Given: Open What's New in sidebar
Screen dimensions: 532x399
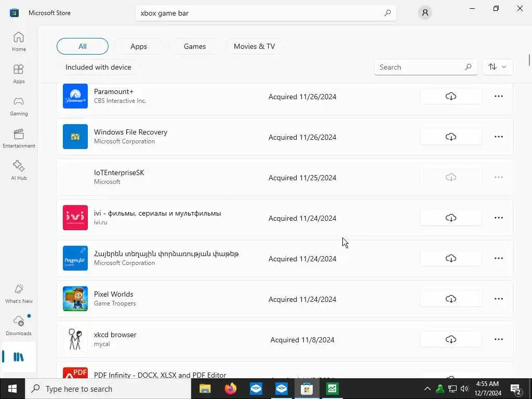Looking at the screenshot, I should coord(19,294).
